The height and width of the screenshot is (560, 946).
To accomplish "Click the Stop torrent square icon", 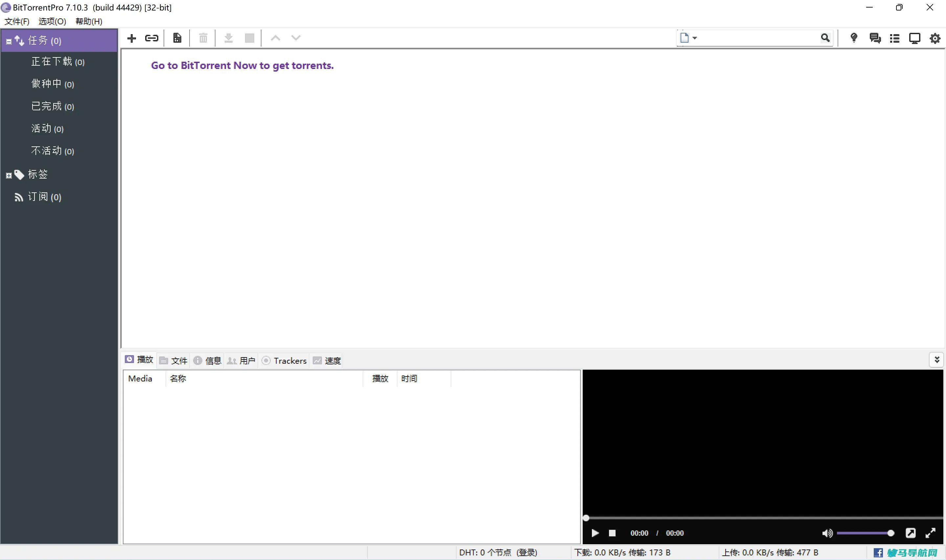I will pyautogui.click(x=250, y=38).
